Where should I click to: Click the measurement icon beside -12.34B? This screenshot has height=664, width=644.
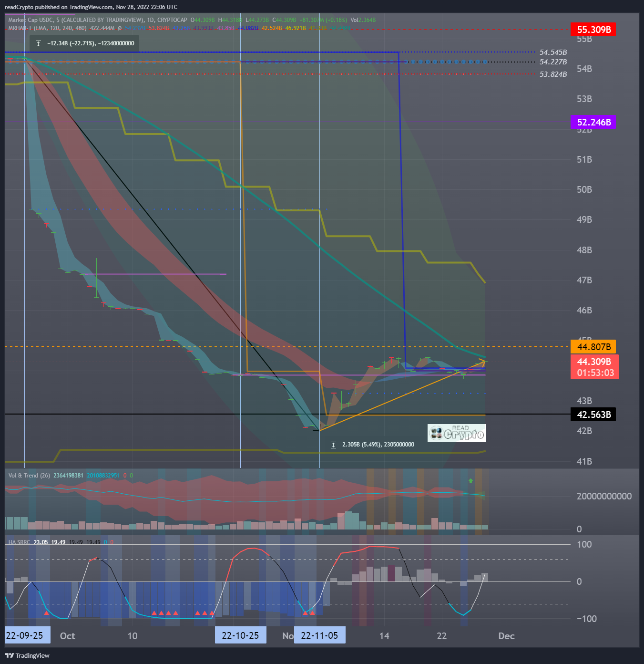pos(39,43)
